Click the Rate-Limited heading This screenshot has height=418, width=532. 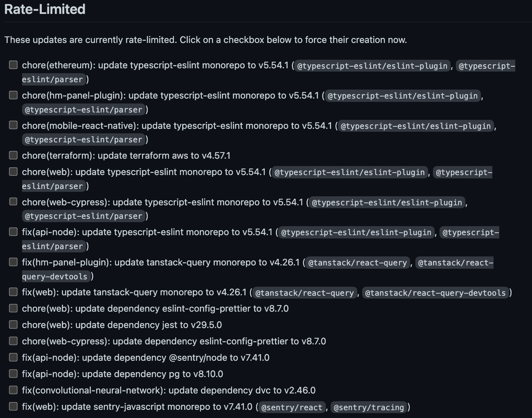point(44,9)
